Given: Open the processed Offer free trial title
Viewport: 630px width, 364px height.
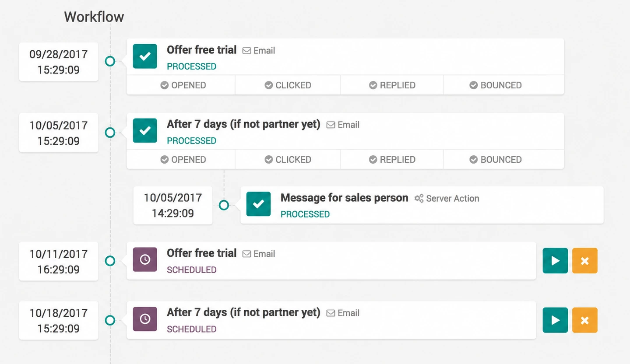Looking at the screenshot, I should click(x=201, y=50).
